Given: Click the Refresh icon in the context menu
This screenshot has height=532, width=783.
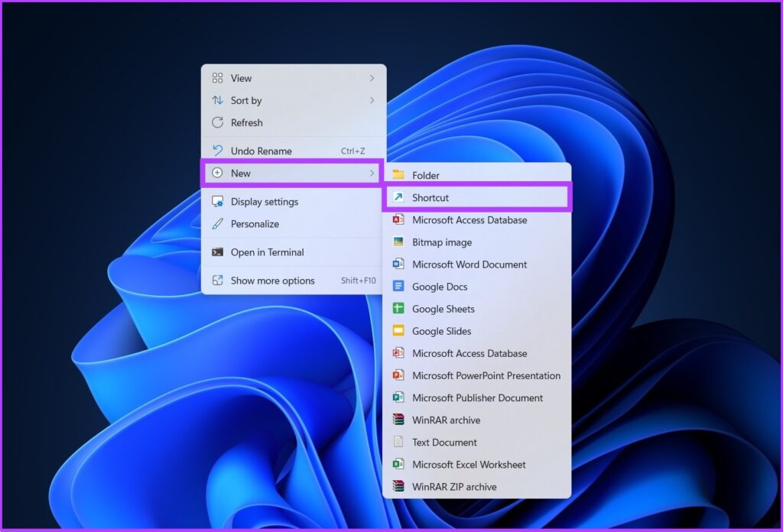Looking at the screenshot, I should tap(216, 123).
